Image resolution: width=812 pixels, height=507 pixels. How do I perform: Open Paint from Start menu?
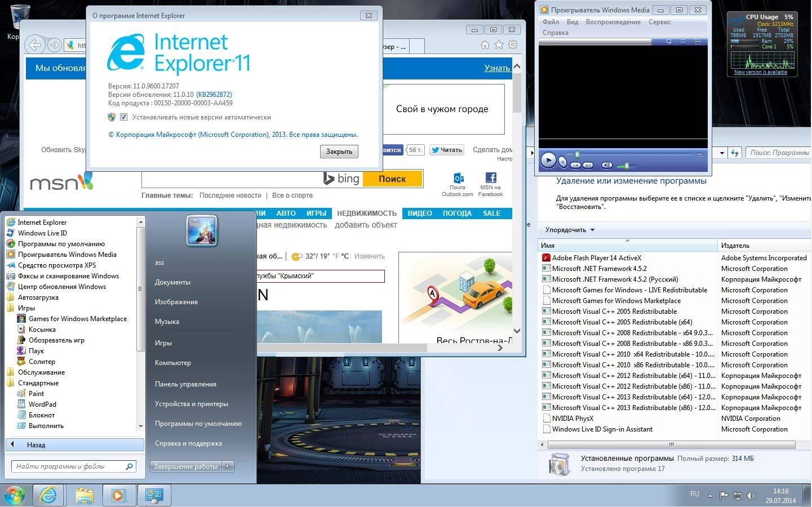[36, 394]
